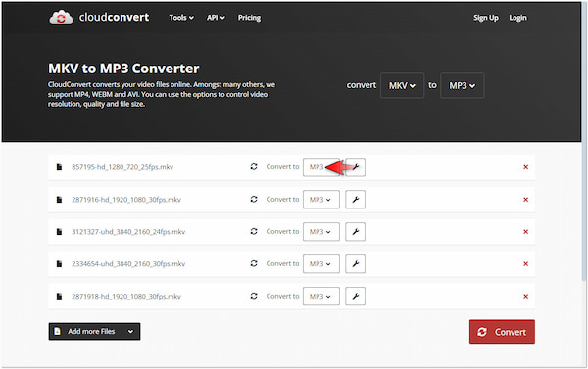The height and width of the screenshot is (369, 588).
Task: Click file icon of 2871916-hd_1920_1080_30fps.mkv
Action: click(x=59, y=200)
